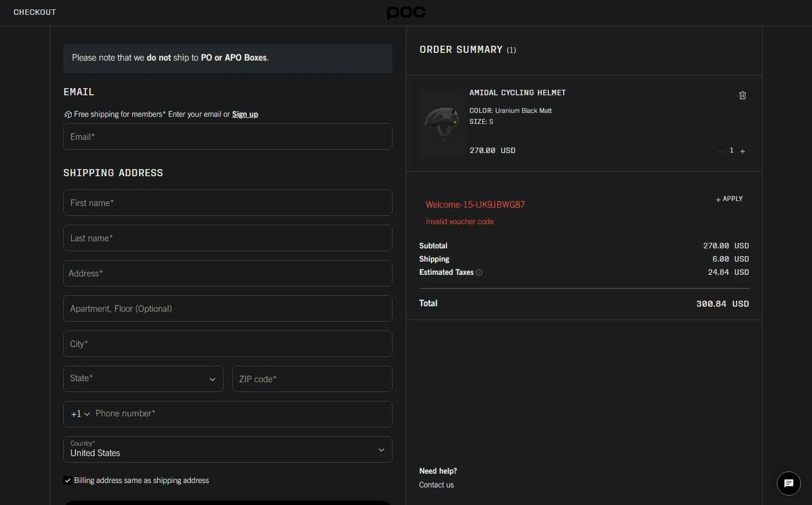Focus the Email input field
This screenshot has height=505, width=812.
click(228, 137)
